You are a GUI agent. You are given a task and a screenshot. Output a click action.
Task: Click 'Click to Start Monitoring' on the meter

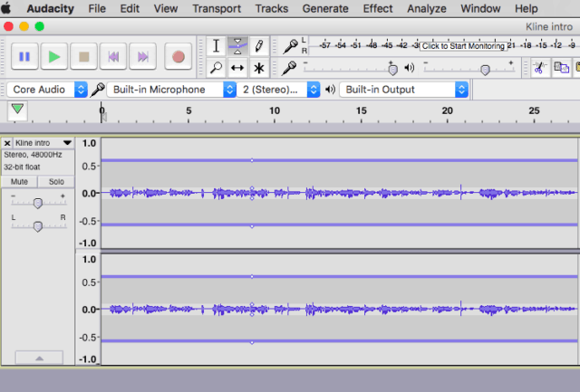pos(463,46)
